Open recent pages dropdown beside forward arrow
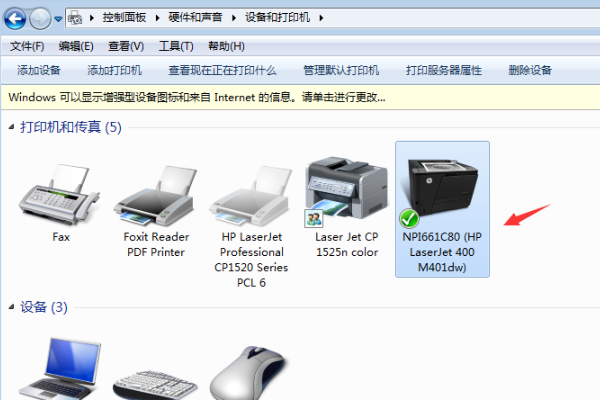Image resolution: width=600 pixels, height=400 pixels. (x=58, y=18)
